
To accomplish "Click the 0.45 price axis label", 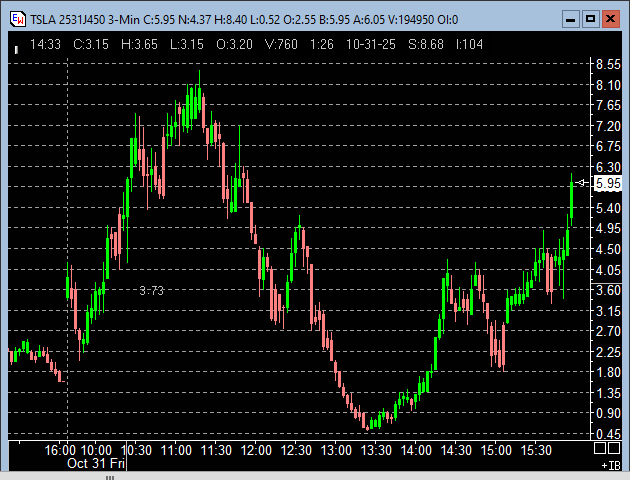I will [x=607, y=434].
